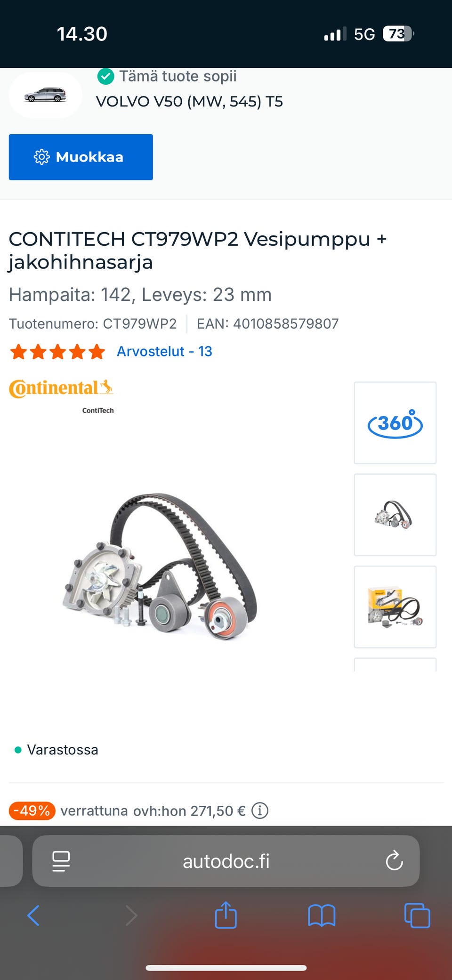Open the Safari share sheet icon

(x=226, y=915)
